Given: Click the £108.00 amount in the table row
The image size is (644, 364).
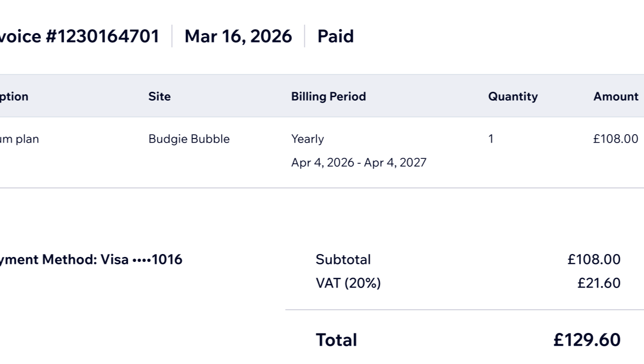Looking at the screenshot, I should [615, 139].
